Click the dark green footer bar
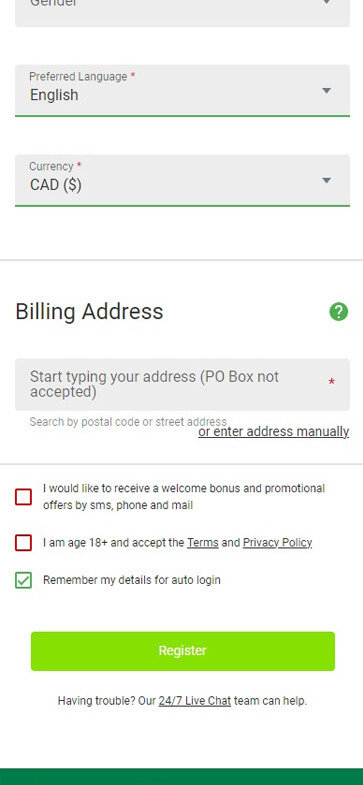 click(x=181, y=776)
